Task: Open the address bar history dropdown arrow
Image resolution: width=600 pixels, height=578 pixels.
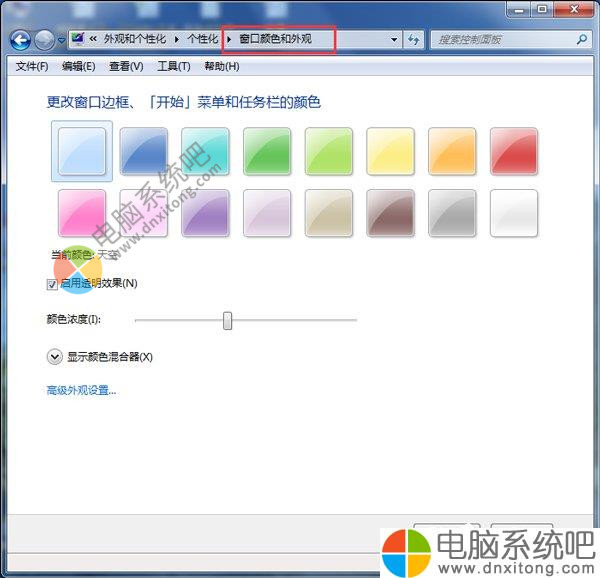Action: (394, 40)
